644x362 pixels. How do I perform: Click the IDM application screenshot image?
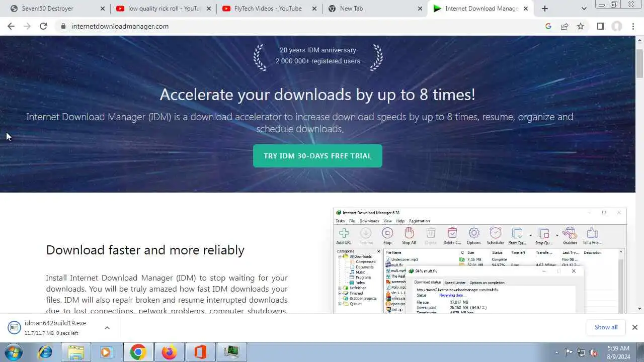coord(479,260)
